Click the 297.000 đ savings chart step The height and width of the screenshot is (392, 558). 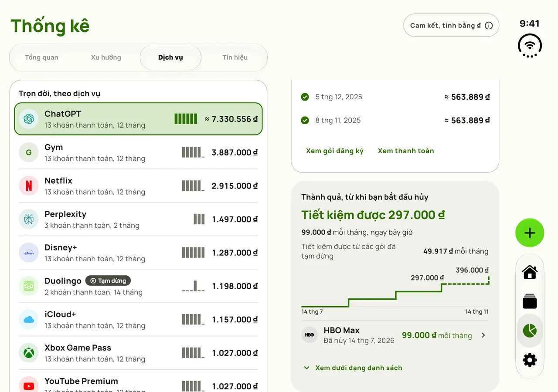click(427, 278)
